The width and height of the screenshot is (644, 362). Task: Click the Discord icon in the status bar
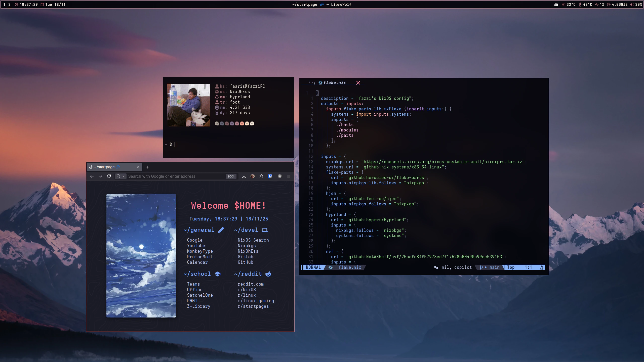point(556,5)
